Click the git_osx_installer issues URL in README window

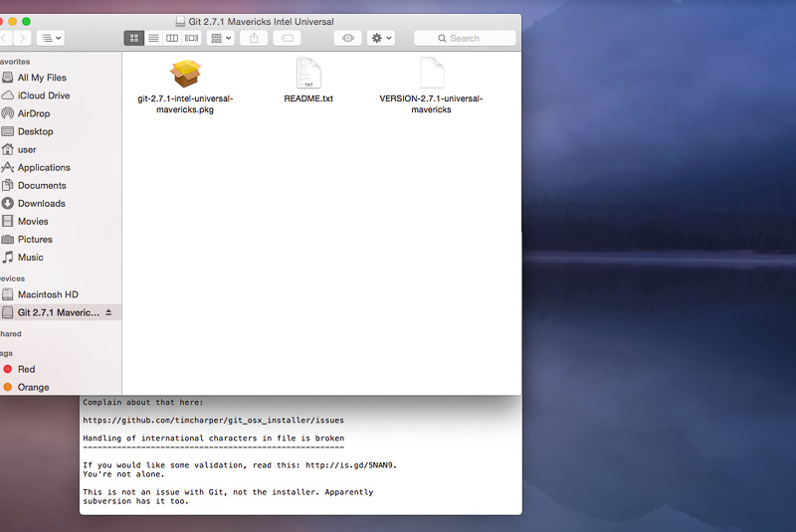(x=213, y=420)
